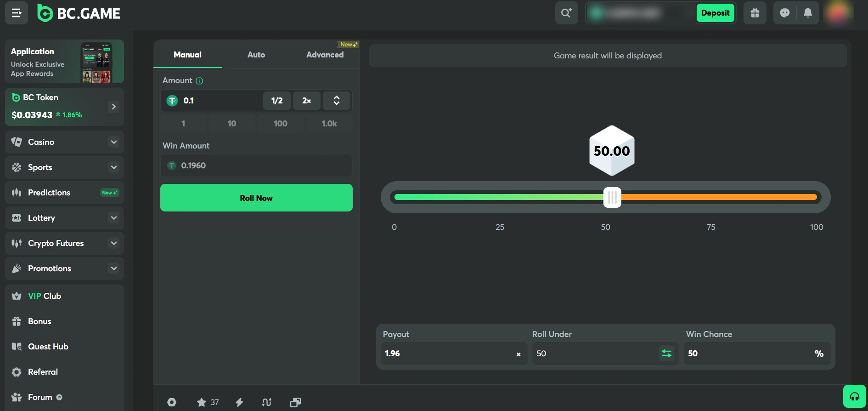Open the gift rewards icon

tap(755, 13)
